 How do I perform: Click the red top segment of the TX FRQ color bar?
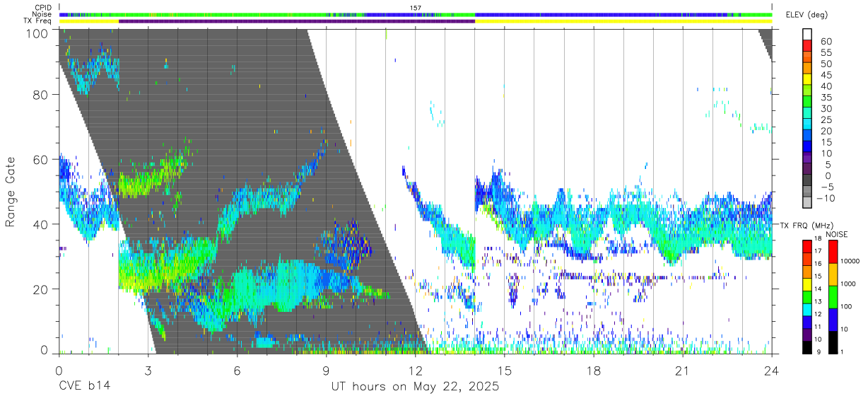(807, 245)
